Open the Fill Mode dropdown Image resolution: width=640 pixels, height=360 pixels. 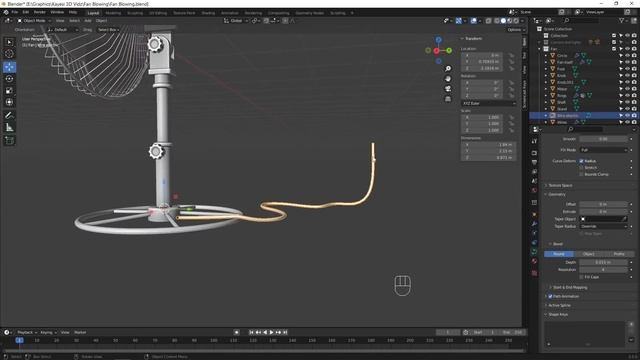[603, 150]
